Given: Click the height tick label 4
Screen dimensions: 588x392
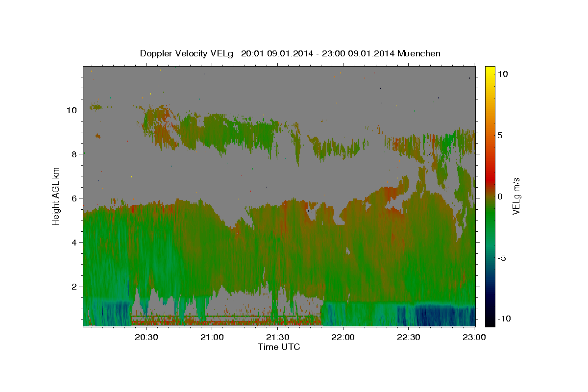Looking at the screenshot, I should 74,243.
